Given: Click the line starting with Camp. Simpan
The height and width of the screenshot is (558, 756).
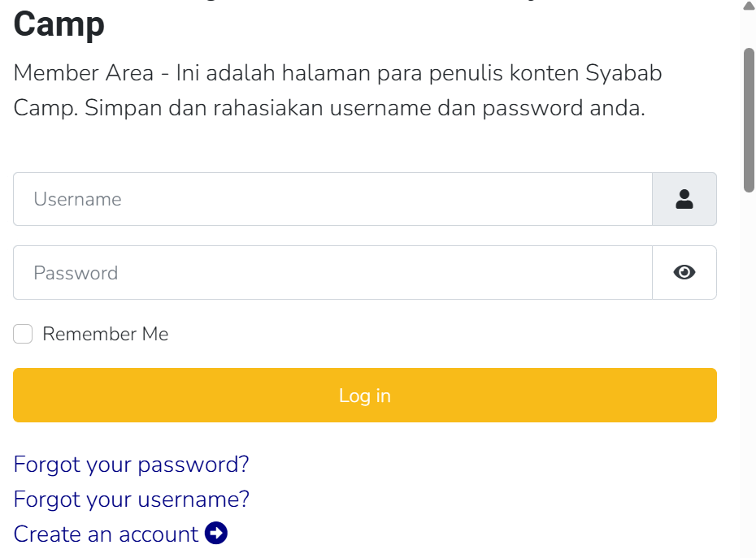Looking at the screenshot, I should (329, 108).
